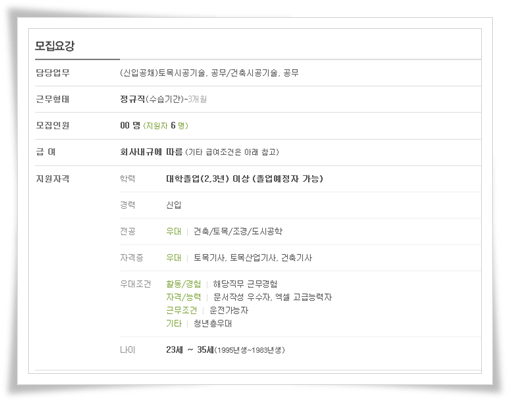The height and width of the screenshot is (400, 508).
Task: Click the 기타 급여조건은 아래 참고 note
Action: 232,152
